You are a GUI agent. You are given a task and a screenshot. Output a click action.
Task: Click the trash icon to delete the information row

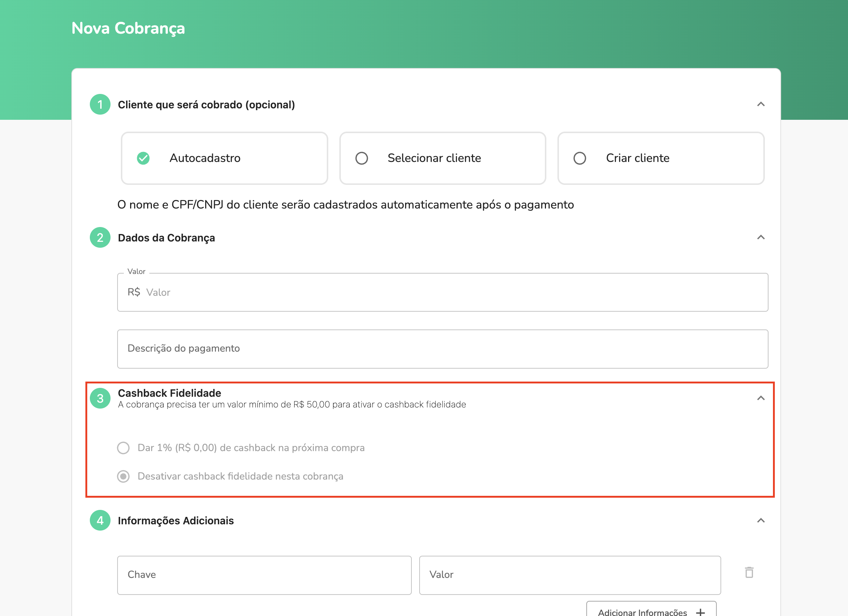(749, 572)
